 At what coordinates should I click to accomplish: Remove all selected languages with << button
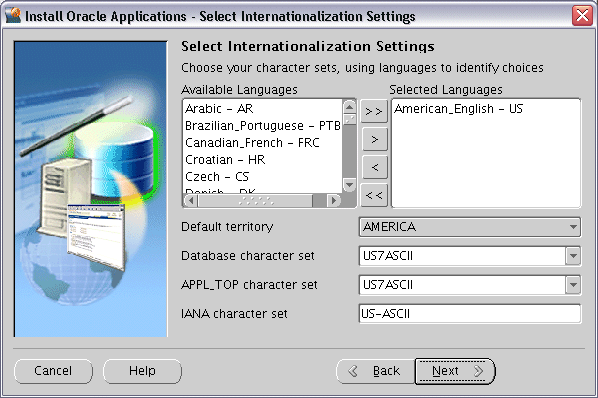coord(374,196)
